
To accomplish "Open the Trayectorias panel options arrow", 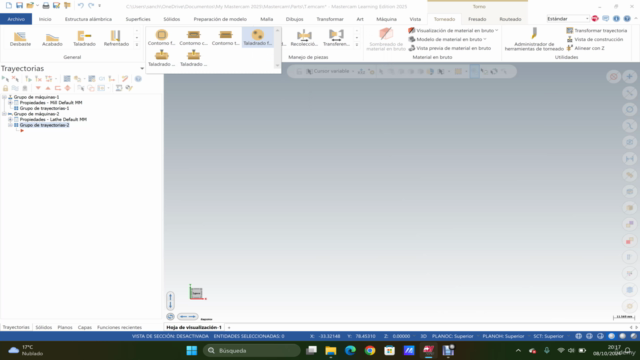I will coord(142,69).
